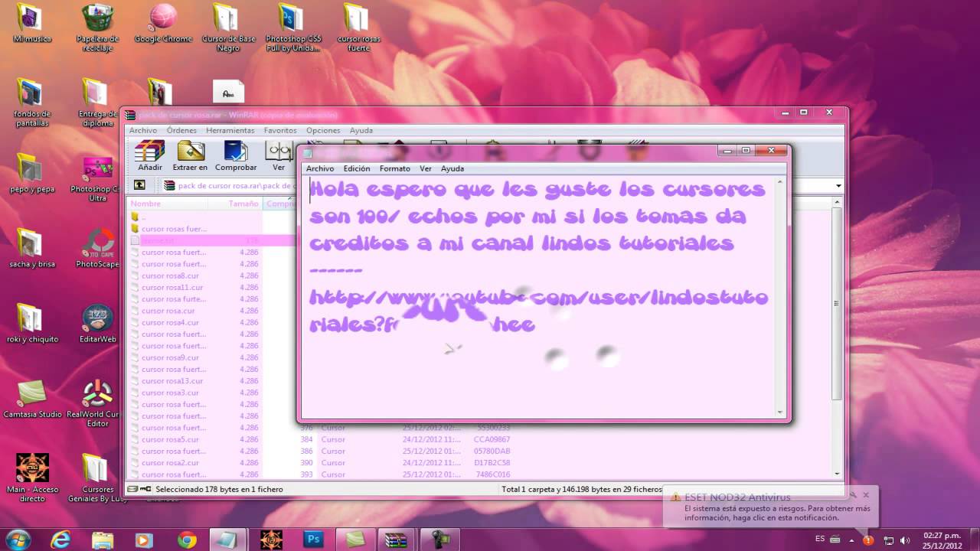This screenshot has width=980, height=551.
Task: Select the Mi musica desktop folder
Action: [32, 24]
